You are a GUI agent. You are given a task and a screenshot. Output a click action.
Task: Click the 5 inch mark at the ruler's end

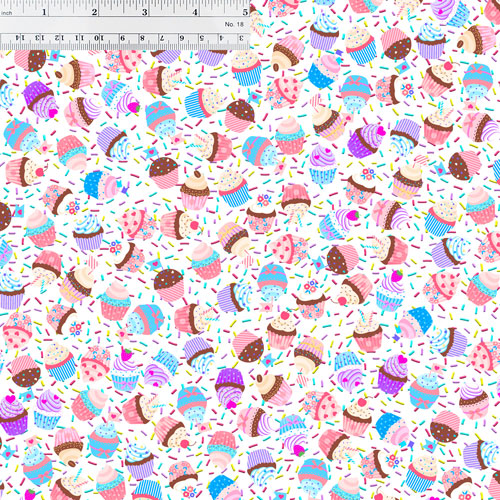tap(245, 12)
